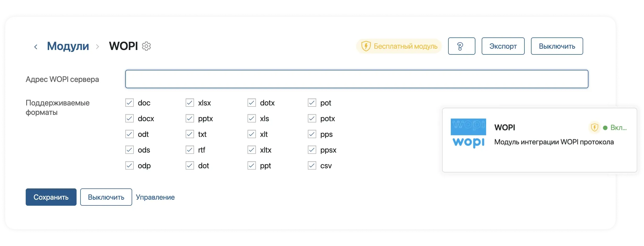
Task: Click Выключить button in the top header
Action: point(557,46)
